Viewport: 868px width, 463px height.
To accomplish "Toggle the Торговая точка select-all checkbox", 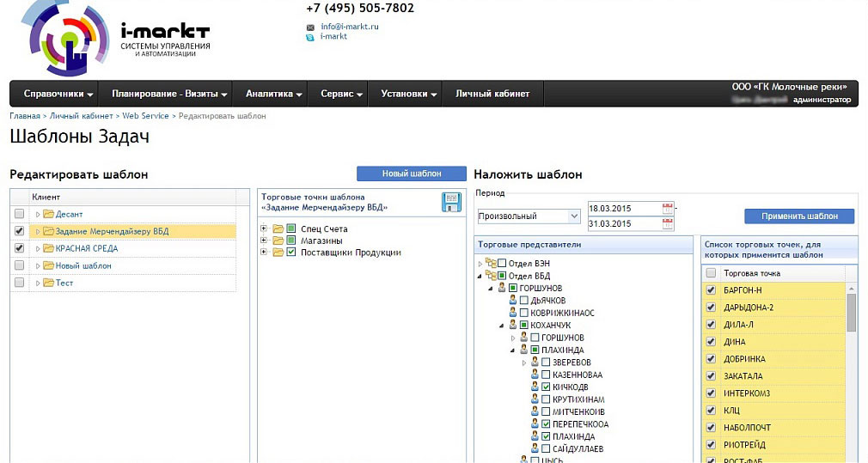I will (712, 272).
